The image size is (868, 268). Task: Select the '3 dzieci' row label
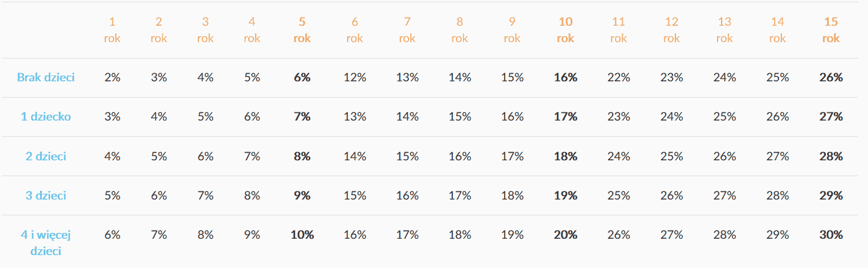coord(46,195)
